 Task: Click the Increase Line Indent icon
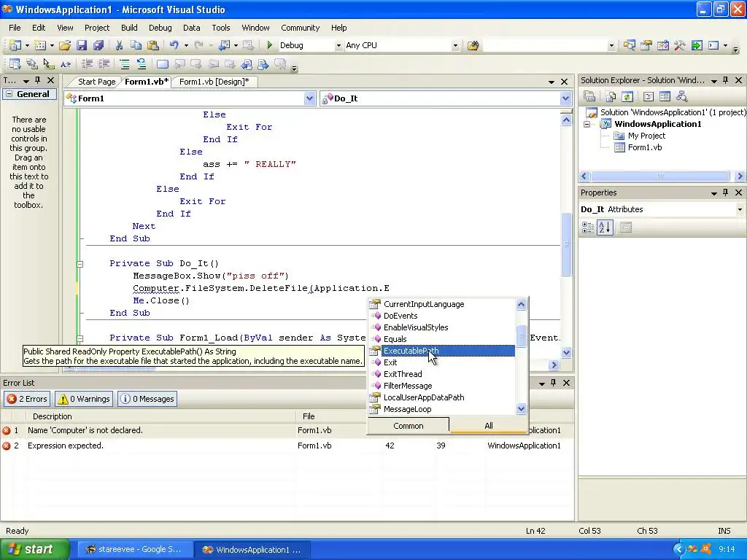click(x=104, y=64)
